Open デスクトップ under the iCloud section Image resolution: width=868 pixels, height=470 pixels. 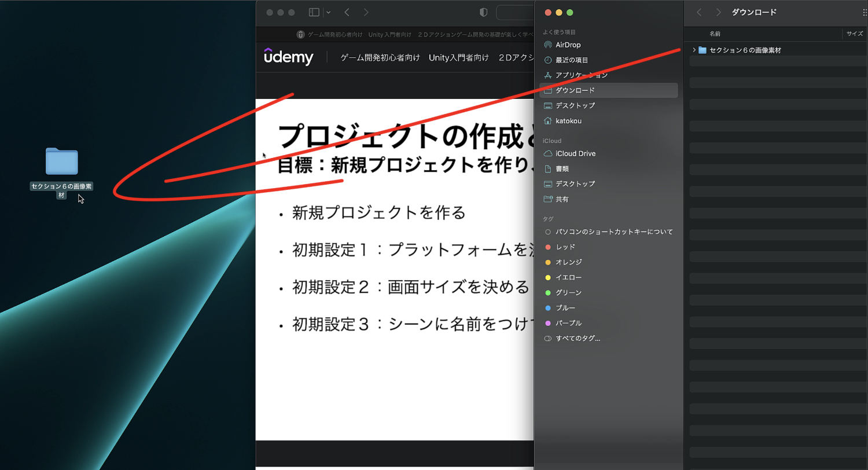point(608,183)
